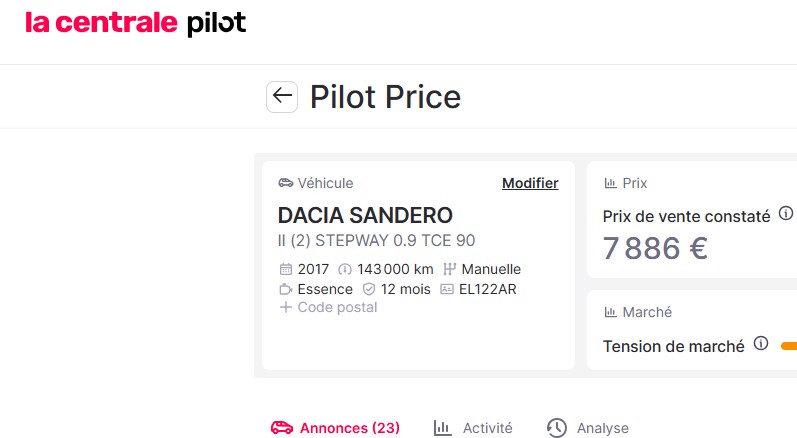Click the chart icon beside Prix heading
The width and height of the screenshot is (797, 438).
[610, 183]
